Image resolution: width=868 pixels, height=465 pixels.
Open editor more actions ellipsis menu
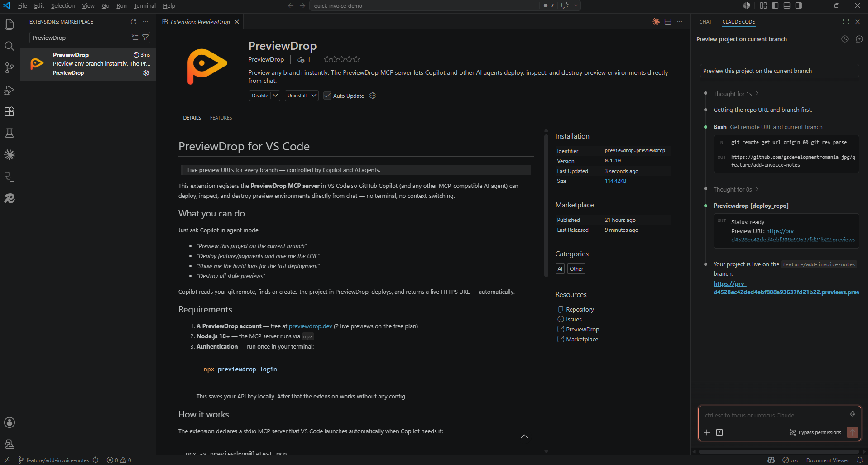coord(680,22)
